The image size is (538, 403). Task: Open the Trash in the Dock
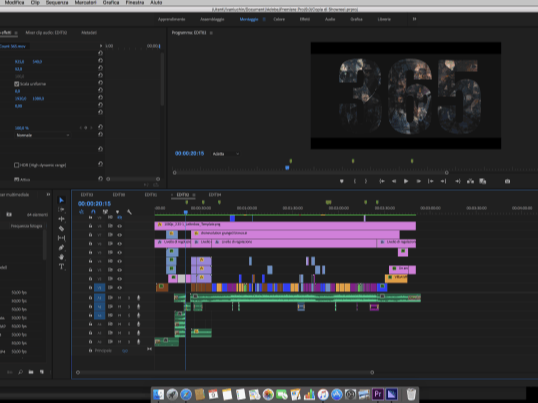pos(411,394)
